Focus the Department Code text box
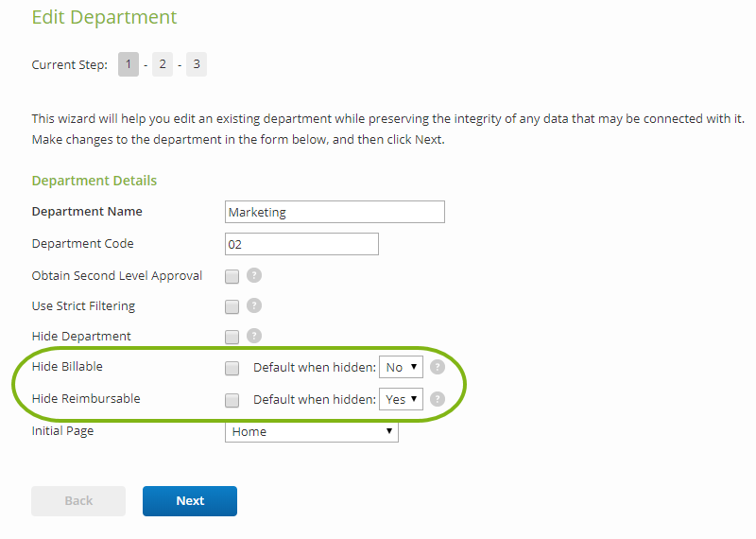Screen dimensions: 756x539 pyautogui.click(x=301, y=244)
